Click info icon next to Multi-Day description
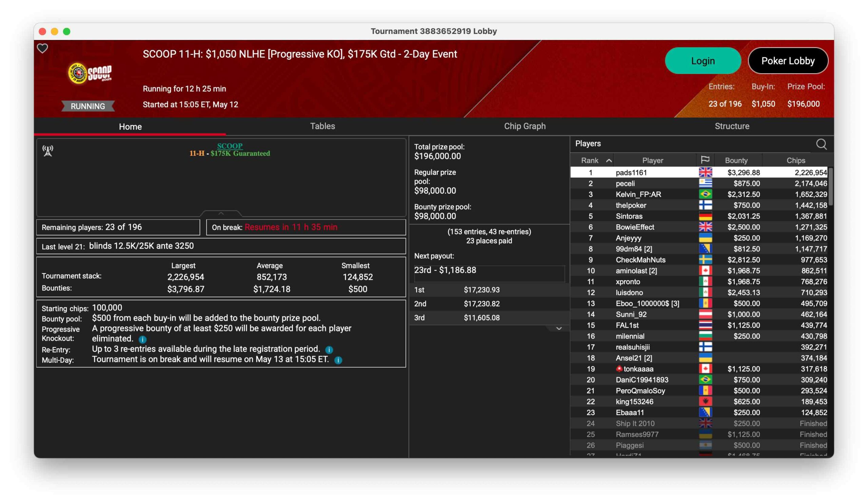Screen dimensions: 868x503 pos(338,360)
